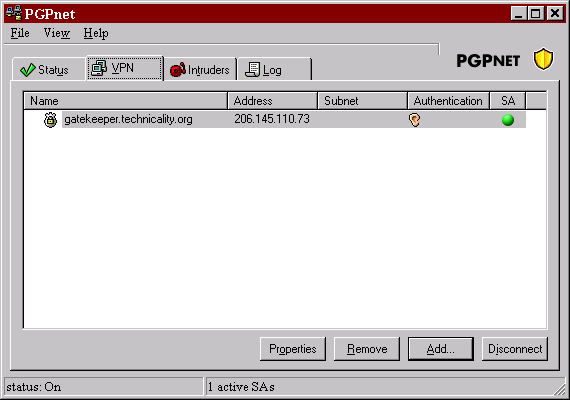
Task: Select the gatekeeper.technicality.org host entry
Action: click(x=128, y=119)
